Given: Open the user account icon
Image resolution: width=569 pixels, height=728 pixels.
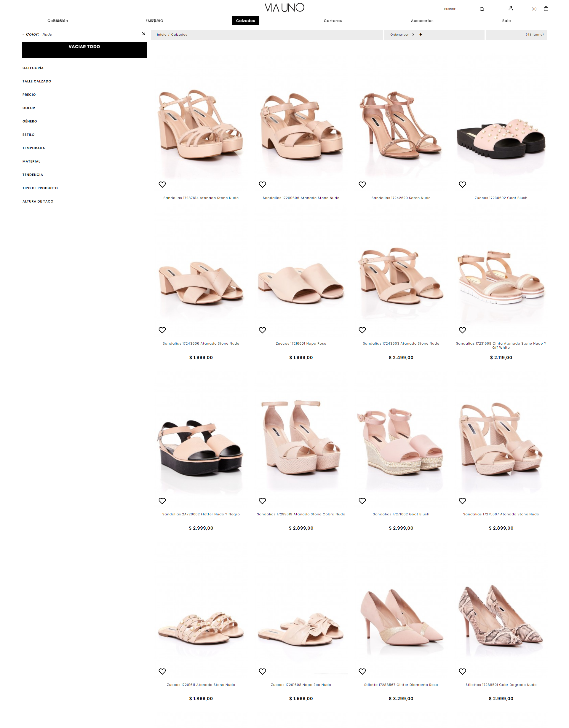Looking at the screenshot, I should pos(510,8).
